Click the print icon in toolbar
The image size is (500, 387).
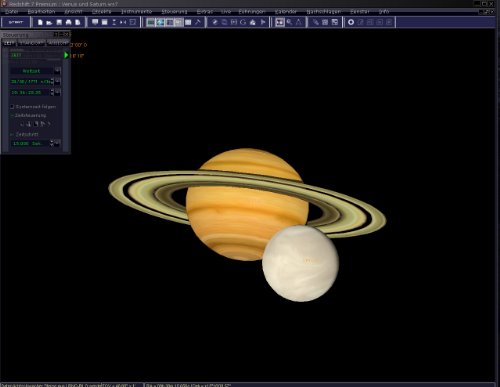click(x=68, y=22)
